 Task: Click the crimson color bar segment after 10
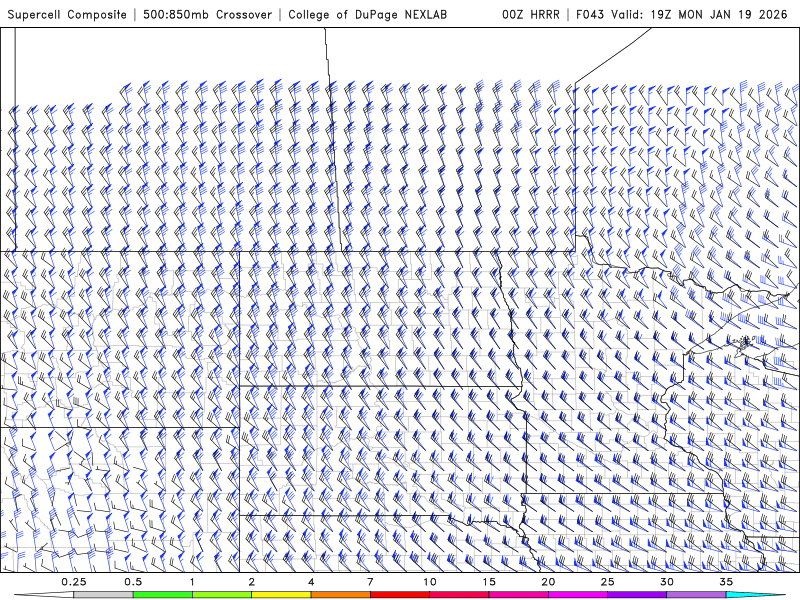click(x=459, y=595)
